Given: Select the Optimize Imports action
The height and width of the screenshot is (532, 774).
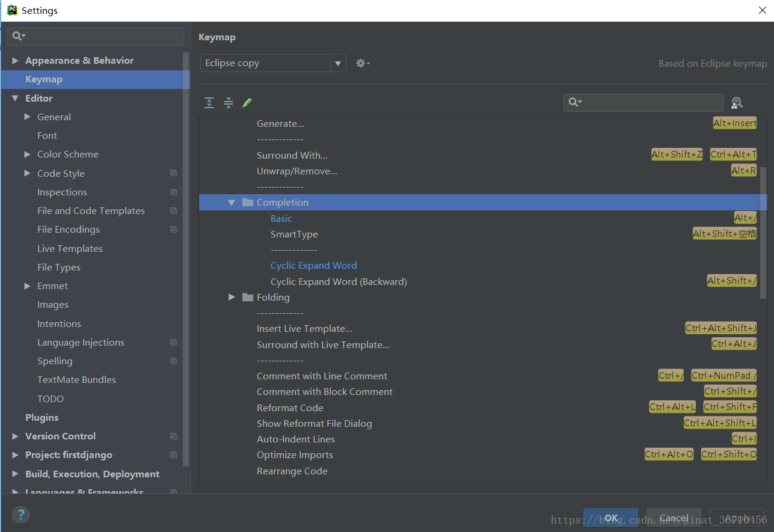Looking at the screenshot, I should (295, 455).
